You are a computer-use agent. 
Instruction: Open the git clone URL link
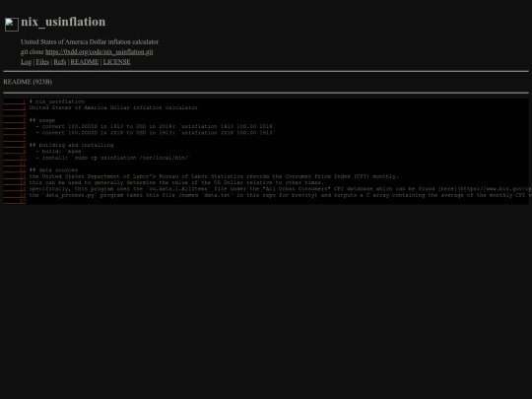coord(100,52)
